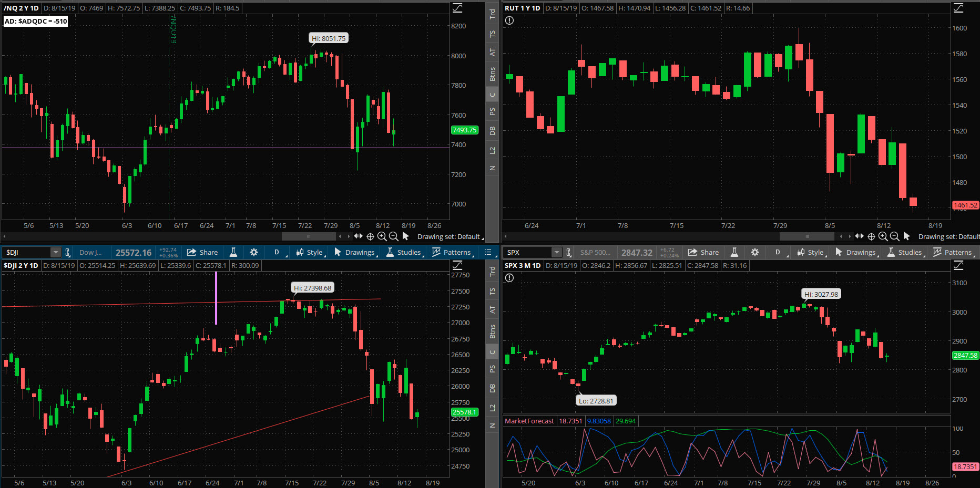The width and height of the screenshot is (980, 488).
Task: Expand the $DJI symbol dropdown arrow
Action: click(x=55, y=253)
